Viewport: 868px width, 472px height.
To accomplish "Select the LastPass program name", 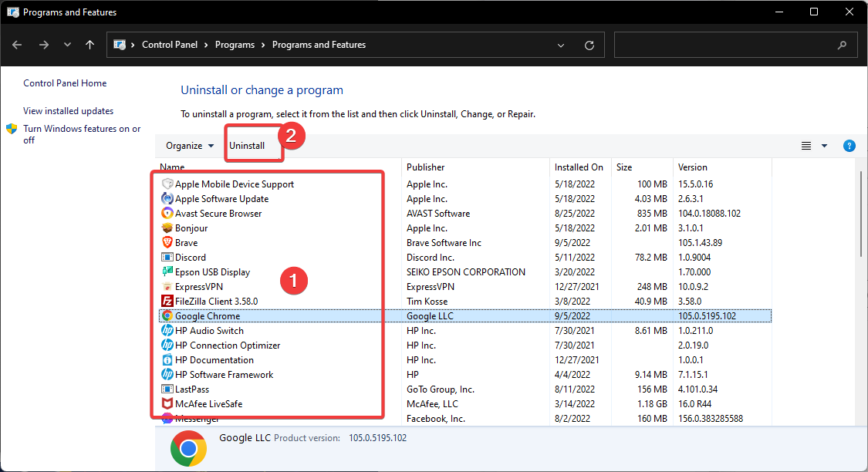I will coord(192,389).
